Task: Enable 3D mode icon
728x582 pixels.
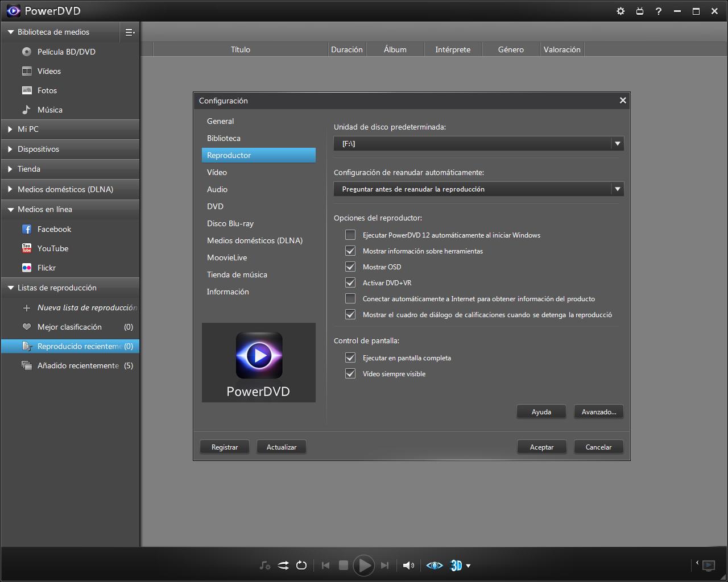Action: (x=456, y=565)
